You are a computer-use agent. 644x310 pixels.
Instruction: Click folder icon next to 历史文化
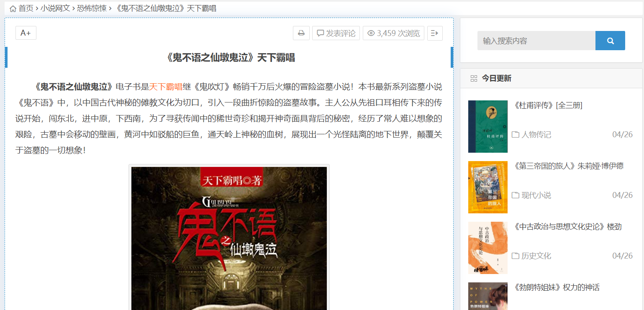(x=516, y=256)
